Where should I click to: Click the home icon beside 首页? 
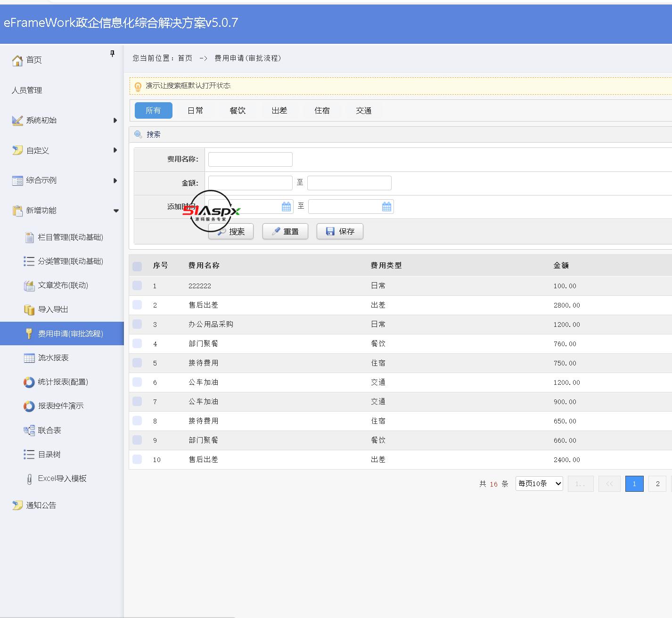pos(17,60)
